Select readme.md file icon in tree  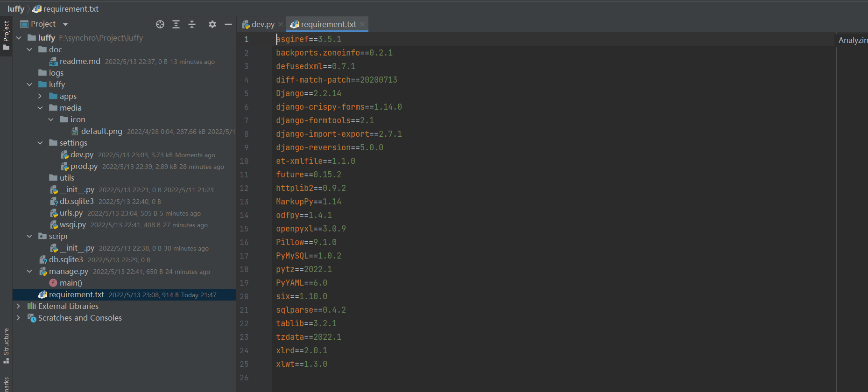coord(53,61)
